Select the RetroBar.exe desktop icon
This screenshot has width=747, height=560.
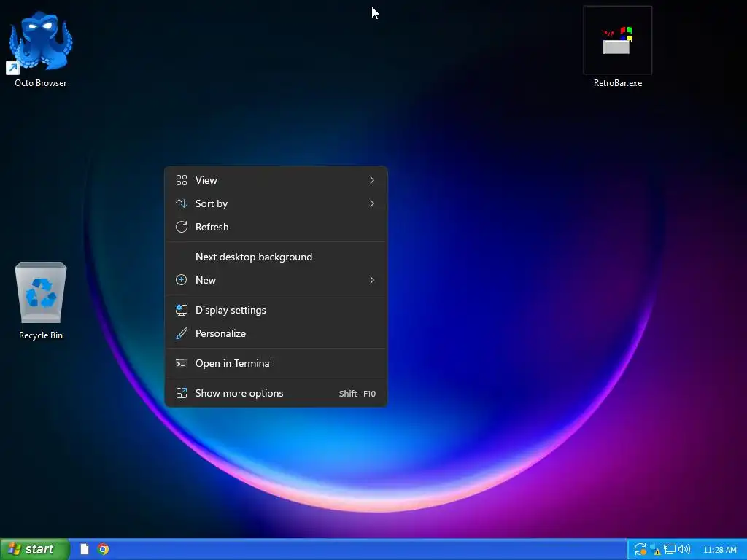(x=617, y=47)
